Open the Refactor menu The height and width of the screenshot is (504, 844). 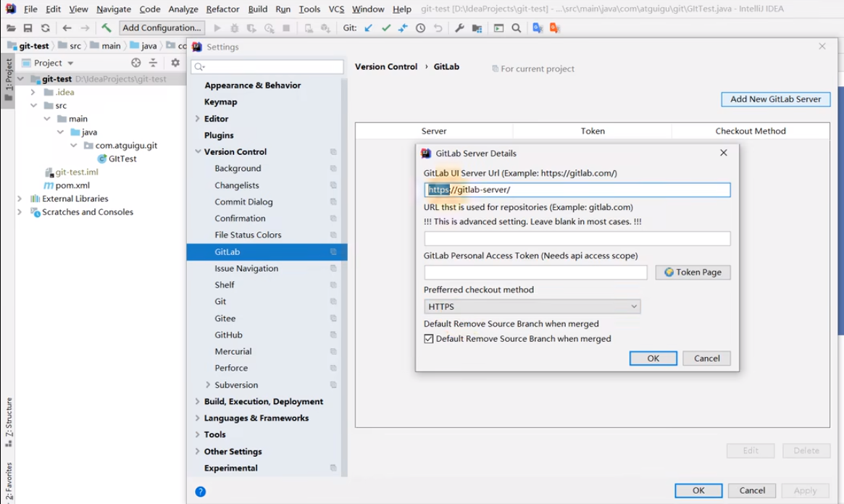[x=222, y=9]
